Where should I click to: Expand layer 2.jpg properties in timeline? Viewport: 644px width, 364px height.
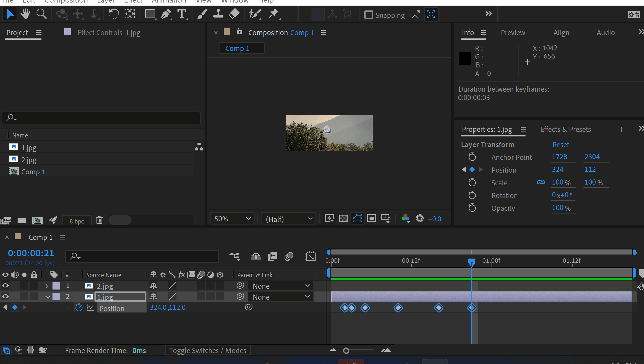pyautogui.click(x=47, y=286)
